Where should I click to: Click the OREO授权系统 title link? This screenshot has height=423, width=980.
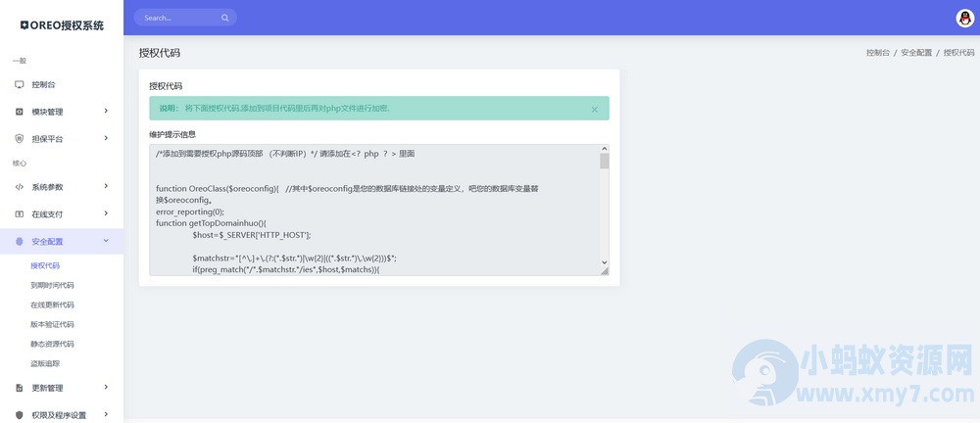pyautogui.click(x=62, y=25)
